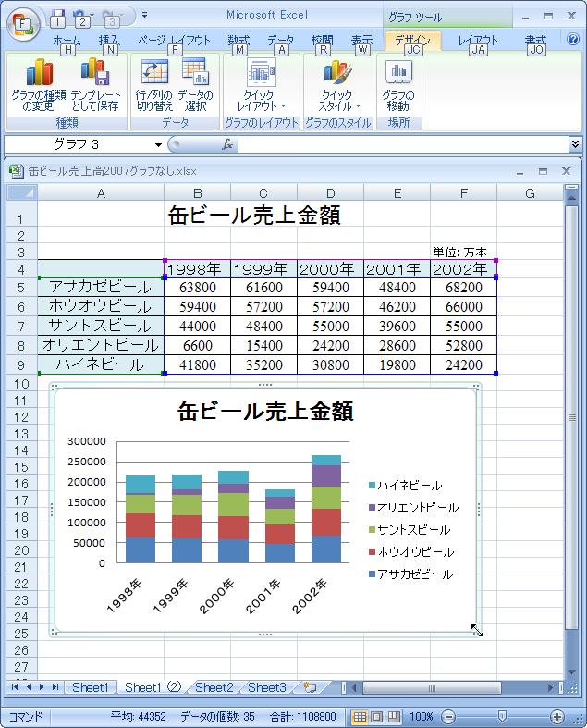Open the Name Box dropdown arrow
The image size is (587, 728).
(x=158, y=145)
